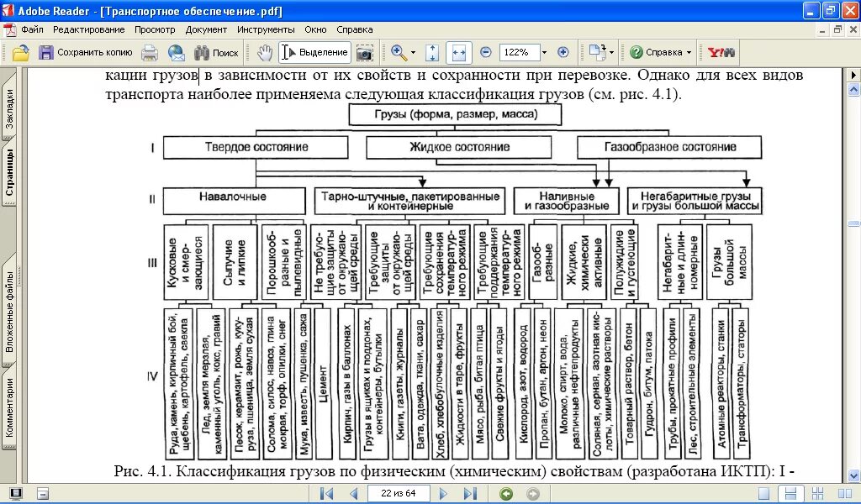Go to the next page
Screen dimensions: 861x504
tap(443, 494)
